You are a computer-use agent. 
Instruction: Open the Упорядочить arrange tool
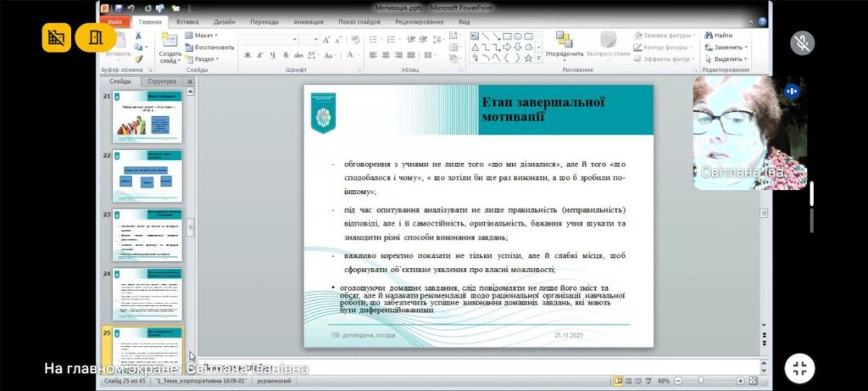coord(564,42)
